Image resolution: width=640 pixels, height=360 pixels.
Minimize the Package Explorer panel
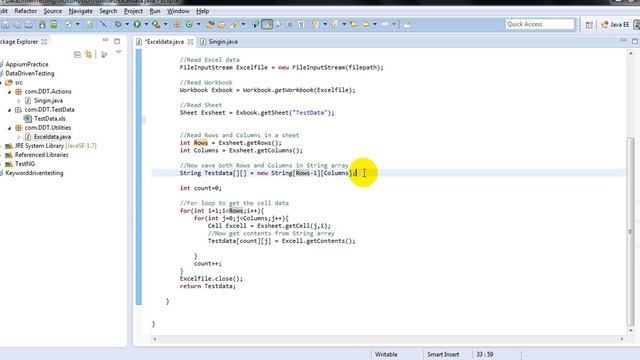pyautogui.click(x=105, y=40)
